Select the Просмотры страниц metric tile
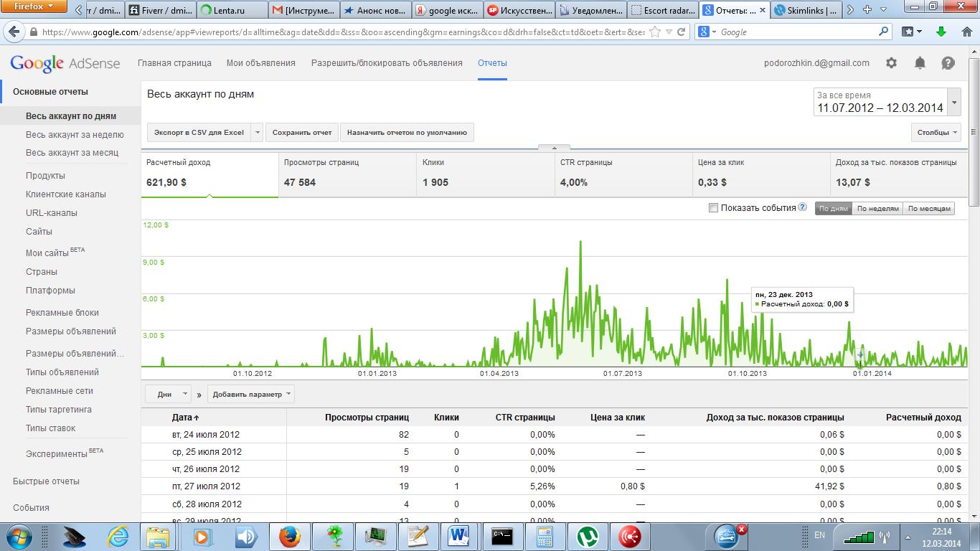 [x=347, y=174]
